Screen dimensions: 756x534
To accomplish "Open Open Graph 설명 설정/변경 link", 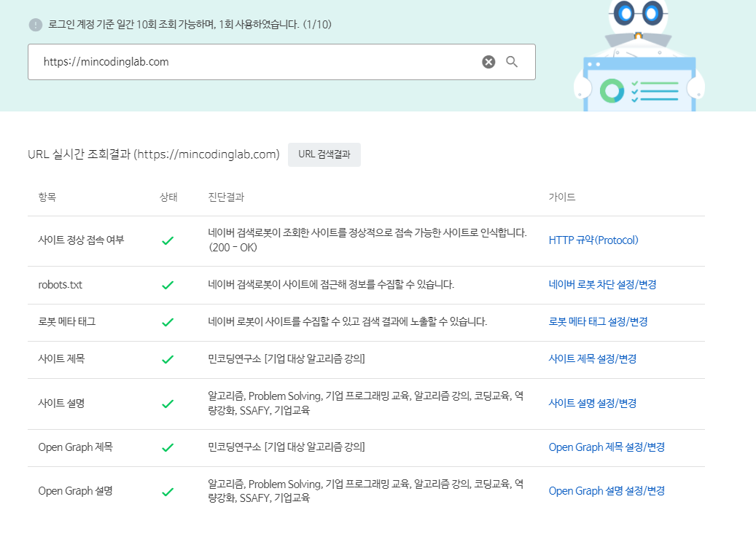I will coord(607,490).
